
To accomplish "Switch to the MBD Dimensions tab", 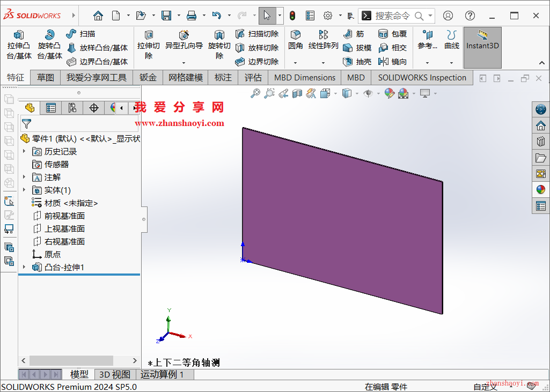I will (305, 77).
